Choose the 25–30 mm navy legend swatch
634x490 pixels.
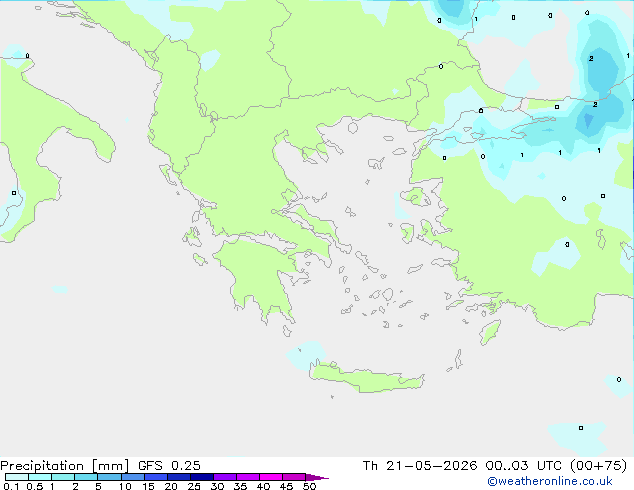click(x=201, y=477)
